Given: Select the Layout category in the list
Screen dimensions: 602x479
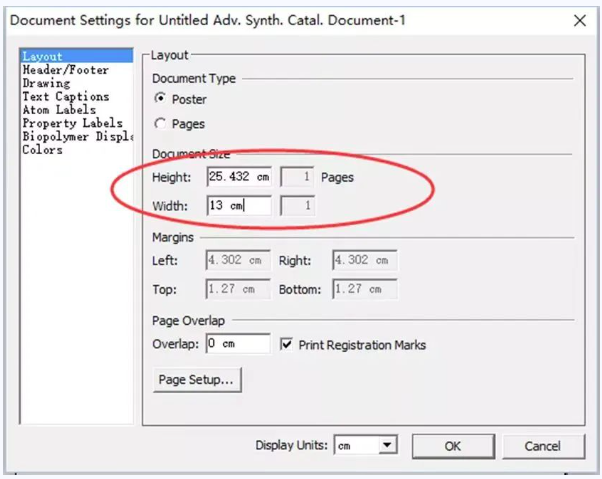Looking at the screenshot, I should point(76,56).
